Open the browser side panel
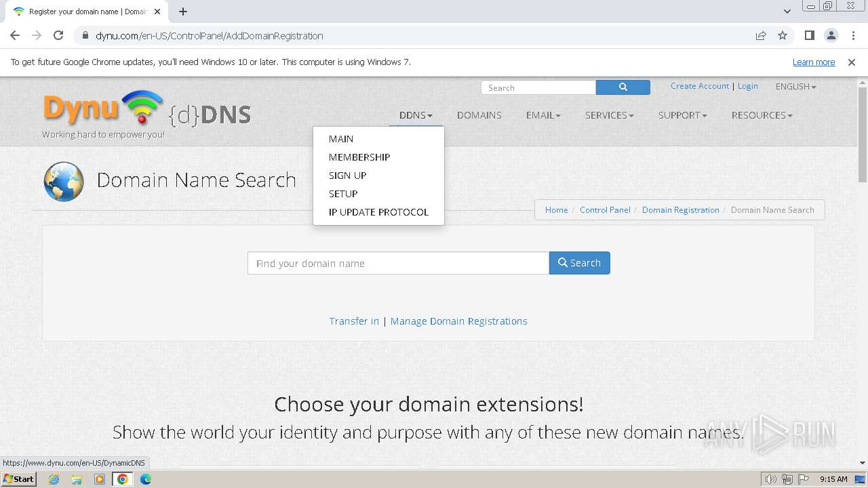The width and height of the screenshot is (868, 488). [809, 35]
